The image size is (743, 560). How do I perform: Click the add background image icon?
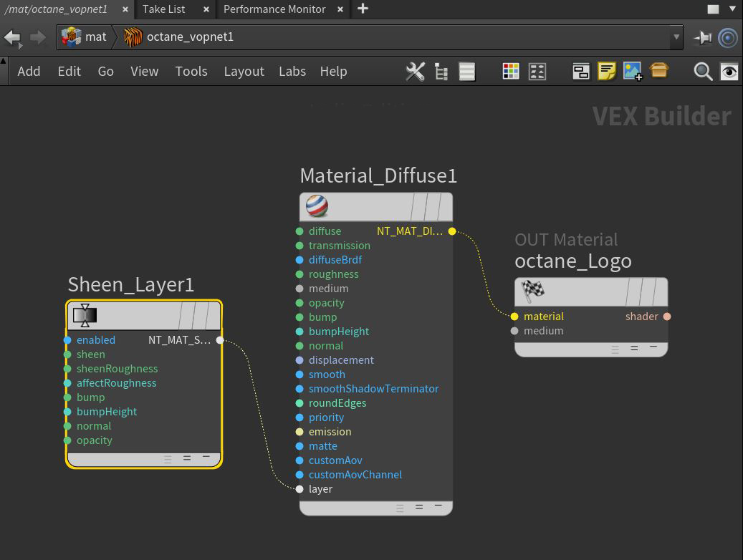pos(633,72)
